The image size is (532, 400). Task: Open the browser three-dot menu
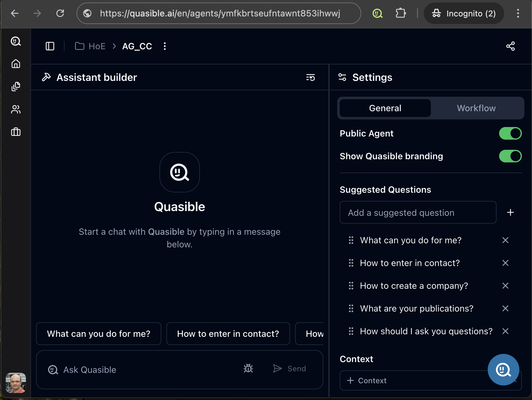tap(518, 13)
